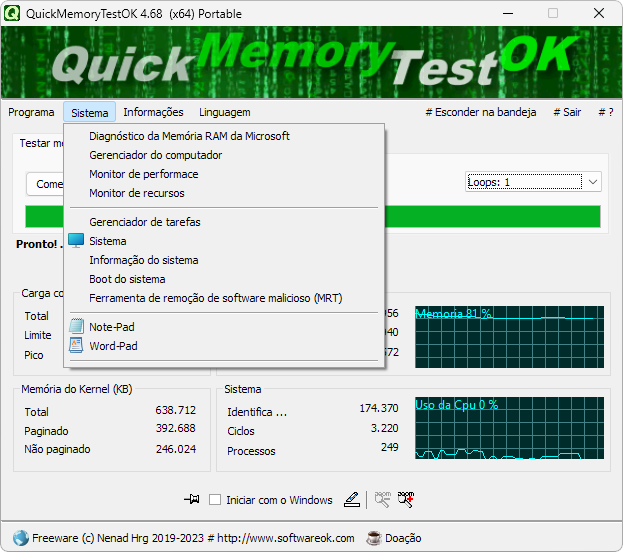This screenshot has width=623, height=552.
Task: Click the Uso da Cpu 0 % graph
Action: pyautogui.click(x=509, y=428)
